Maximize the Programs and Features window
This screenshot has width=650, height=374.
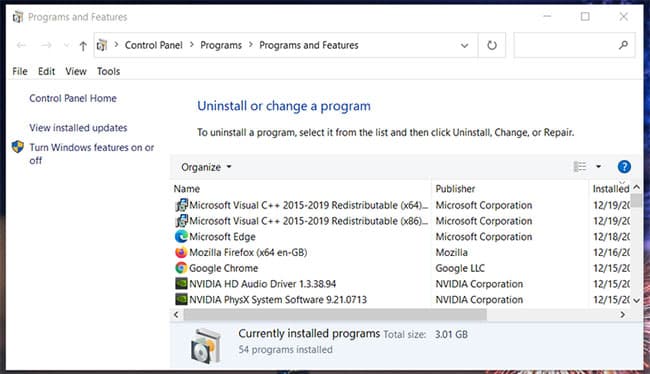click(585, 17)
